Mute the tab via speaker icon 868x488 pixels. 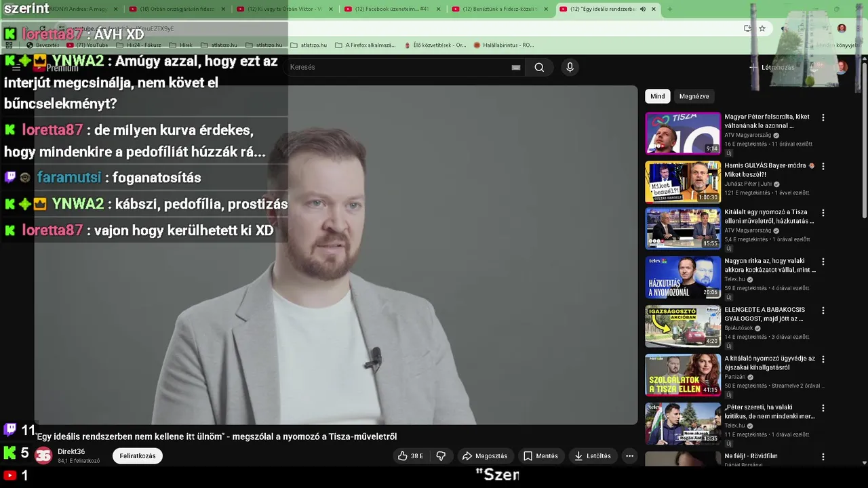click(x=643, y=9)
